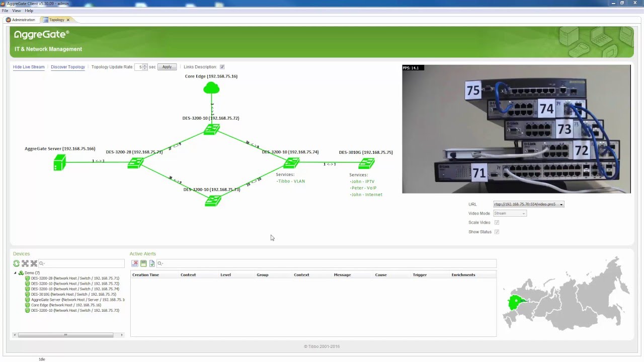Screen dimensions: 644x362
Task: Refresh the Devices tree with the green arrows icon
Action: (x=16, y=263)
